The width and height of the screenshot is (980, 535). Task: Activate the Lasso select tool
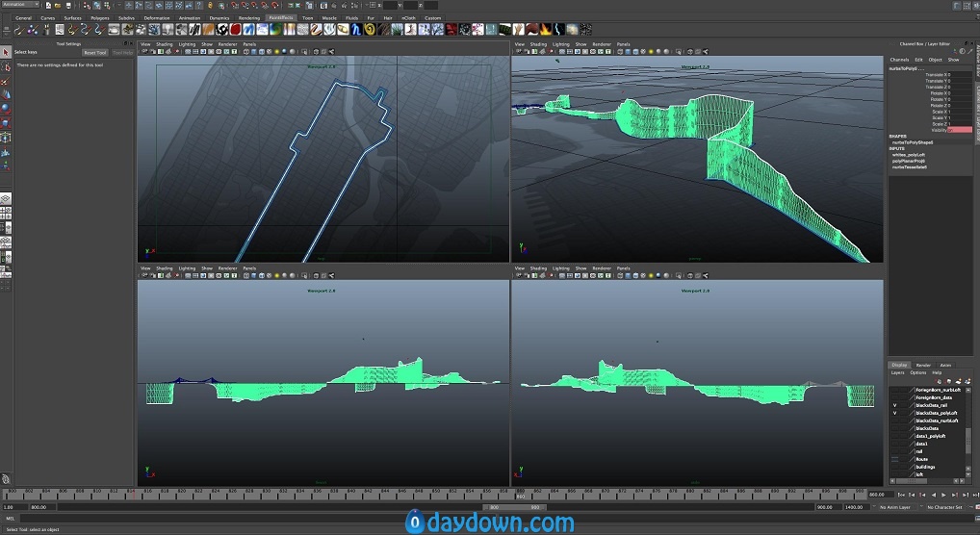(6, 67)
